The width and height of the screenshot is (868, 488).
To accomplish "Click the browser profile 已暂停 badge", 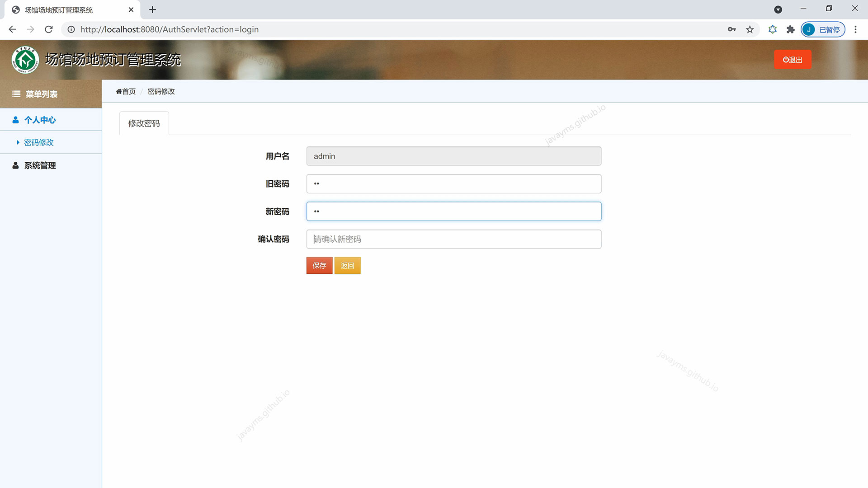I will pyautogui.click(x=823, y=29).
